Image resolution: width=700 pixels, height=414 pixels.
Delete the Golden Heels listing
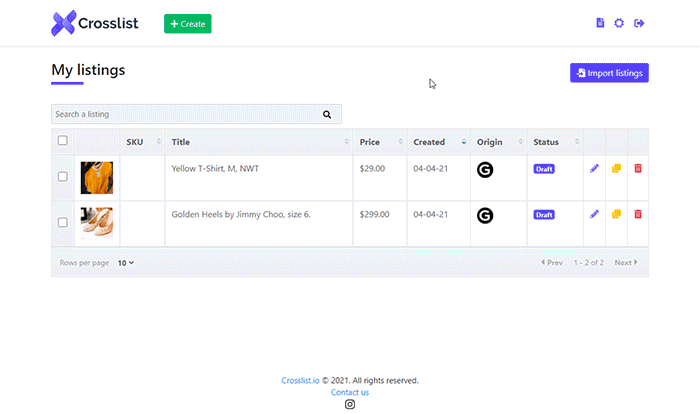click(638, 214)
